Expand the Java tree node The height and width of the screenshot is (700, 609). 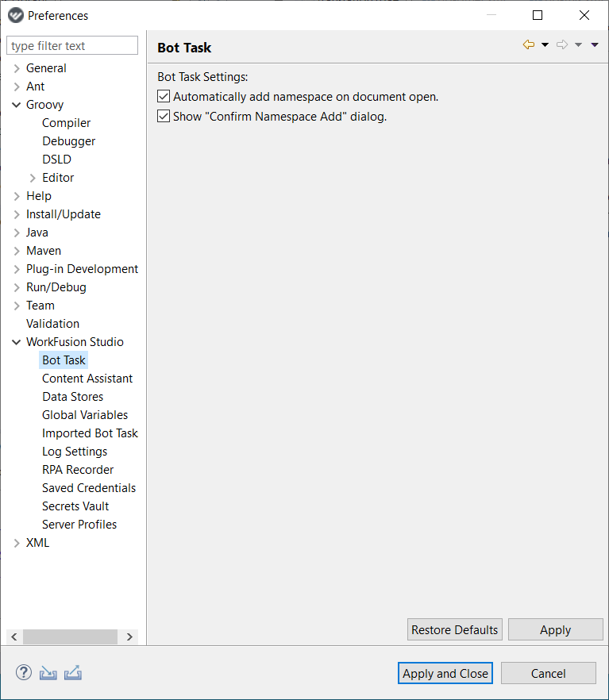[17, 233]
